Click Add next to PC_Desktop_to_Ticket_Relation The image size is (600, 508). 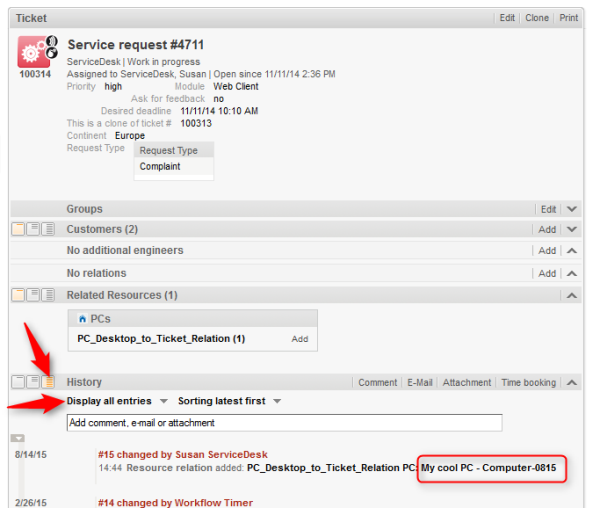[x=300, y=339]
